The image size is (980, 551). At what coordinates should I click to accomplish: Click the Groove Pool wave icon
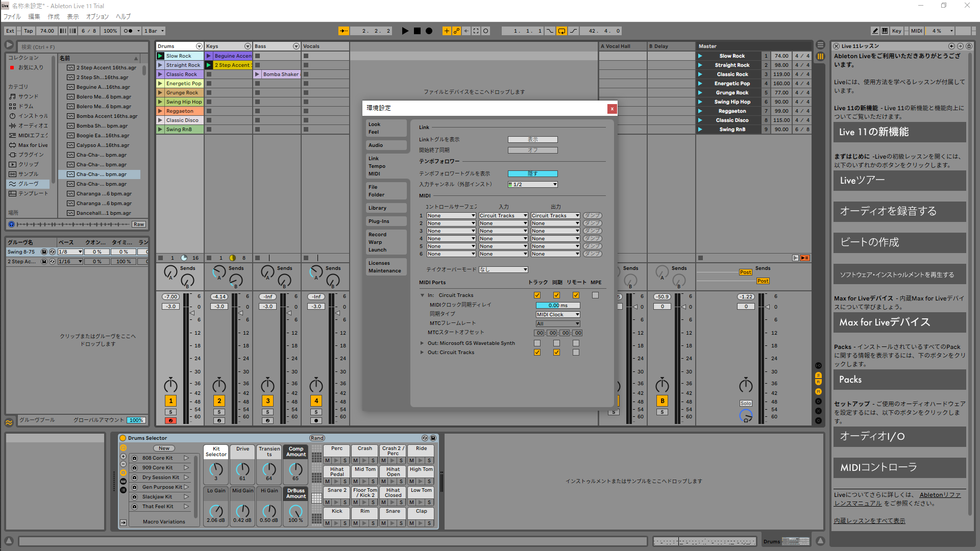(9, 422)
